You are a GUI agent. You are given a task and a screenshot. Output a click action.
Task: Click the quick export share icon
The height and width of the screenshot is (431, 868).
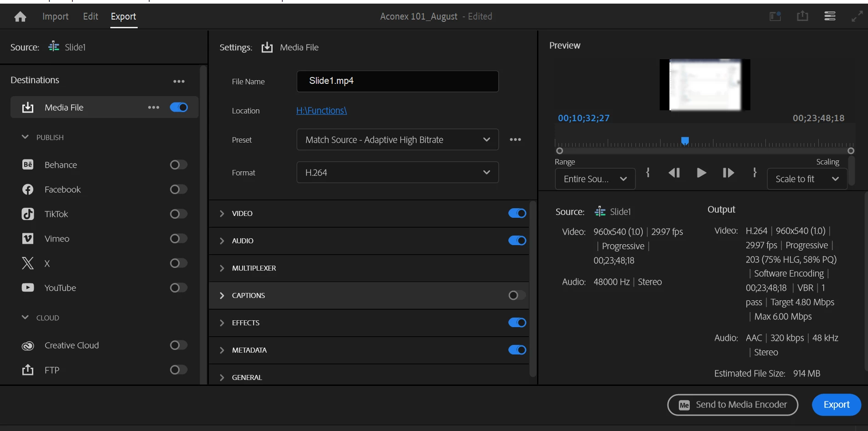[x=802, y=16]
